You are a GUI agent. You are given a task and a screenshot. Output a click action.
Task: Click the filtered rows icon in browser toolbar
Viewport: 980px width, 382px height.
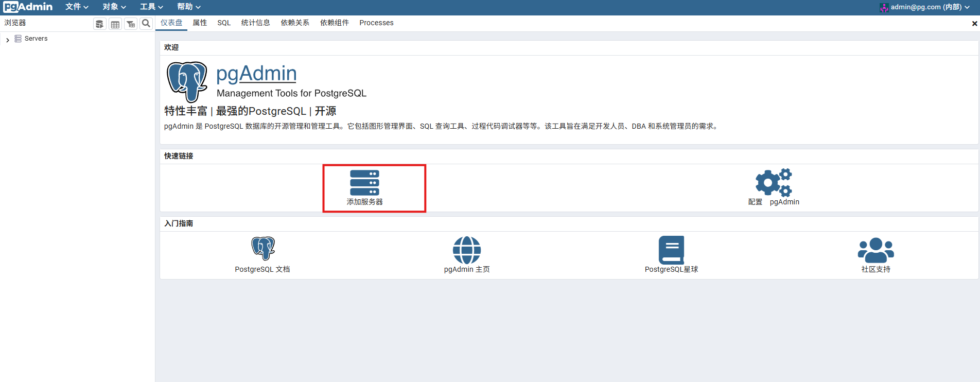point(131,24)
